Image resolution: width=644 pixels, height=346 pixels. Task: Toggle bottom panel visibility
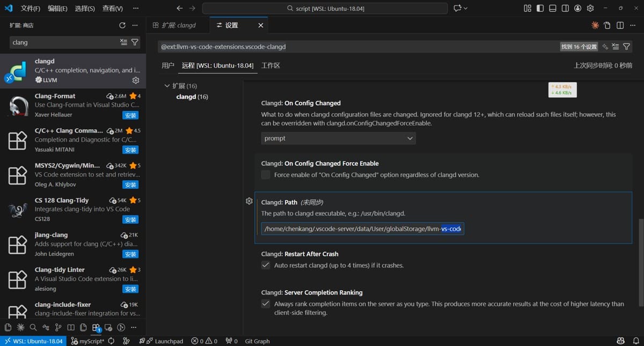pos(553,9)
